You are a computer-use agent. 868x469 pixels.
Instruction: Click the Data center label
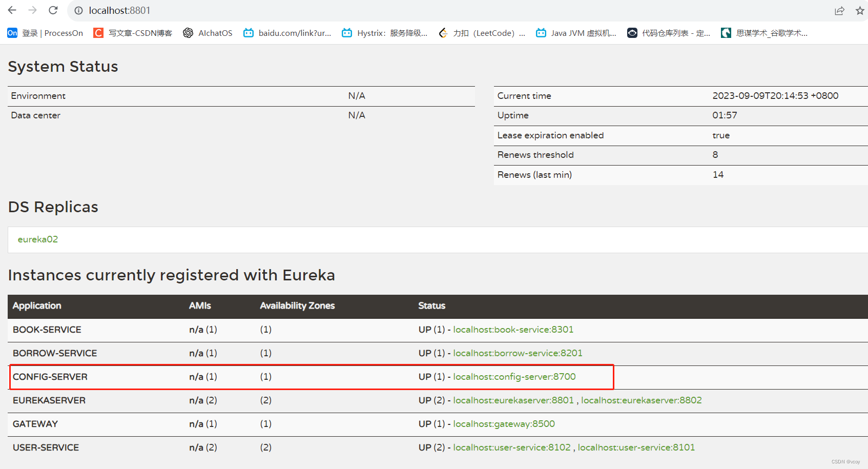[36, 115]
